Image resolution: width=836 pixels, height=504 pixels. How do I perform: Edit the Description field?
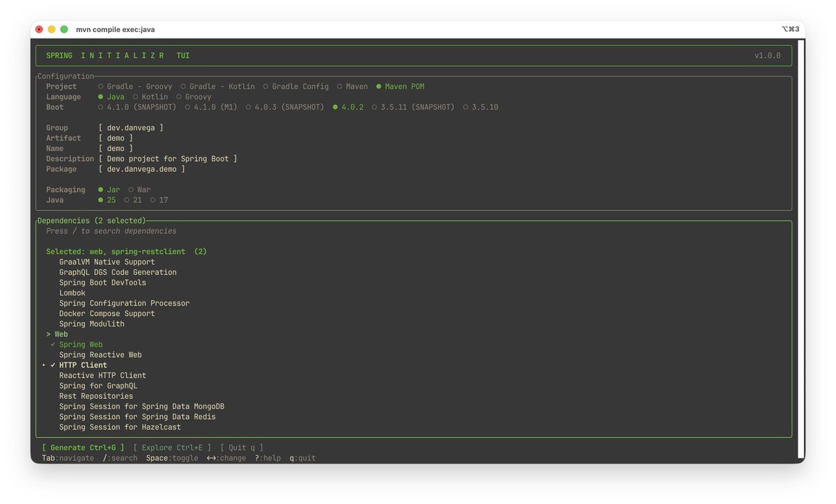(168, 159)
